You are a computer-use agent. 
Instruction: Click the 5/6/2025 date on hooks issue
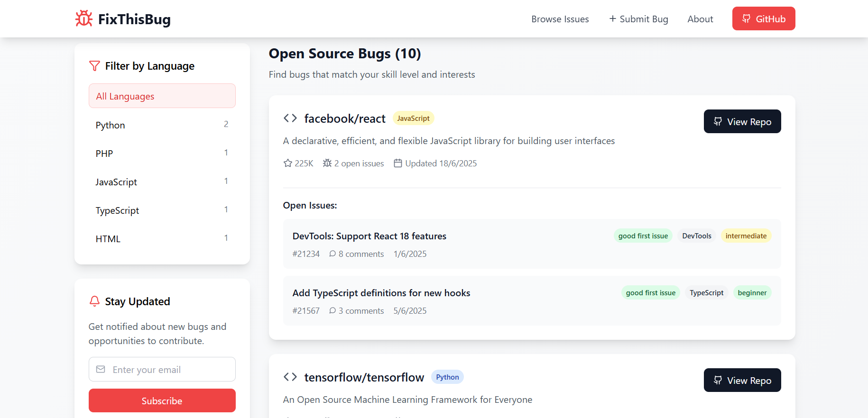410,311
